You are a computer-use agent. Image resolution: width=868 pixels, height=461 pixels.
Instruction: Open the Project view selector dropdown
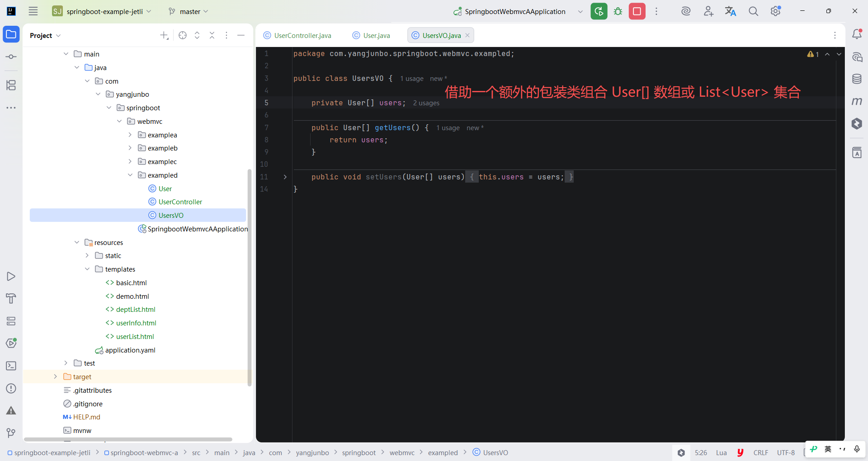(45, 35)
